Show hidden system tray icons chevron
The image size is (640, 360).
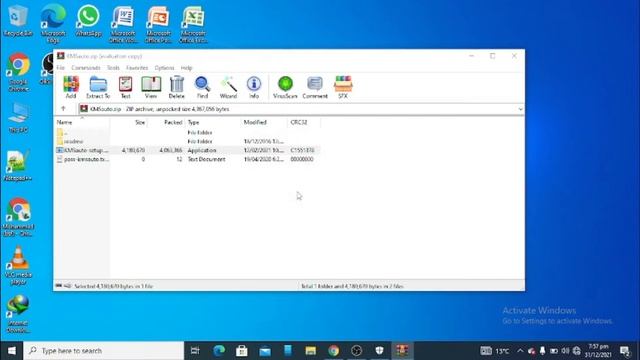coord(520,351)
